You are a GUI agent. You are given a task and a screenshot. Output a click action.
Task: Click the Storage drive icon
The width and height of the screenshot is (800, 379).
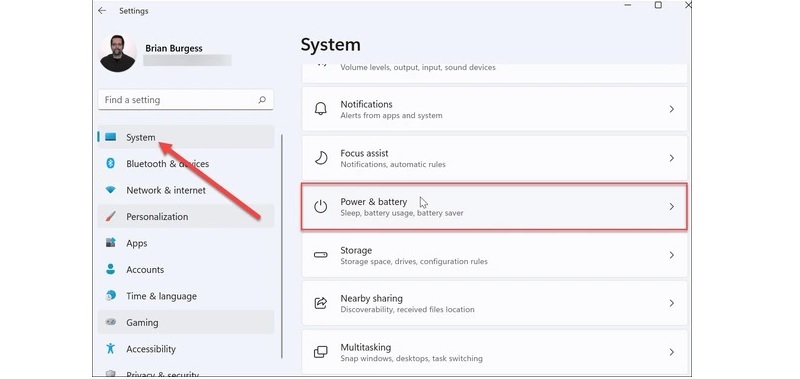[320, 255]
